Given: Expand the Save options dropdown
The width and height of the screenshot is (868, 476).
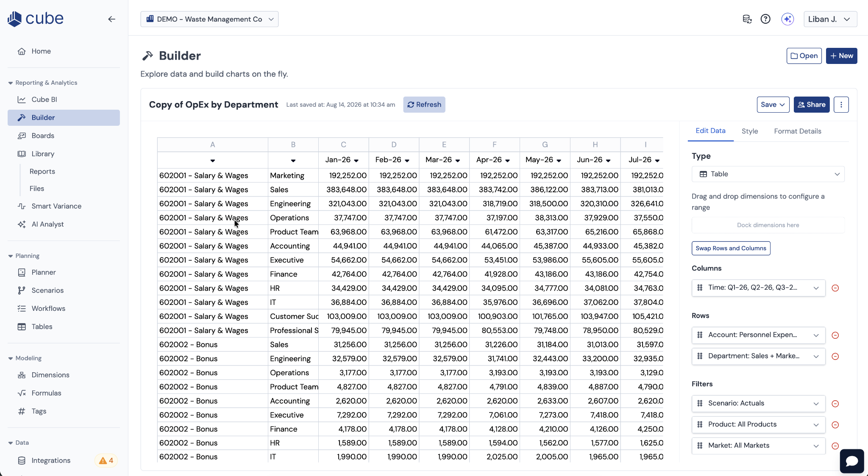Looking at the screenshot, I should [773, 105].
